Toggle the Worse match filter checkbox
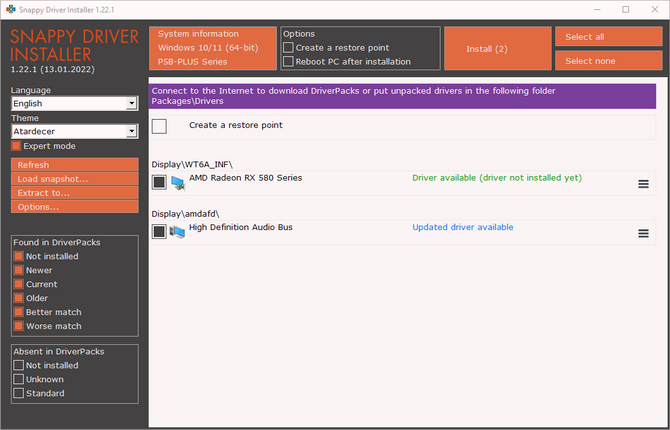This screenshot has width=670, height=430. click(x=18, y=326)
